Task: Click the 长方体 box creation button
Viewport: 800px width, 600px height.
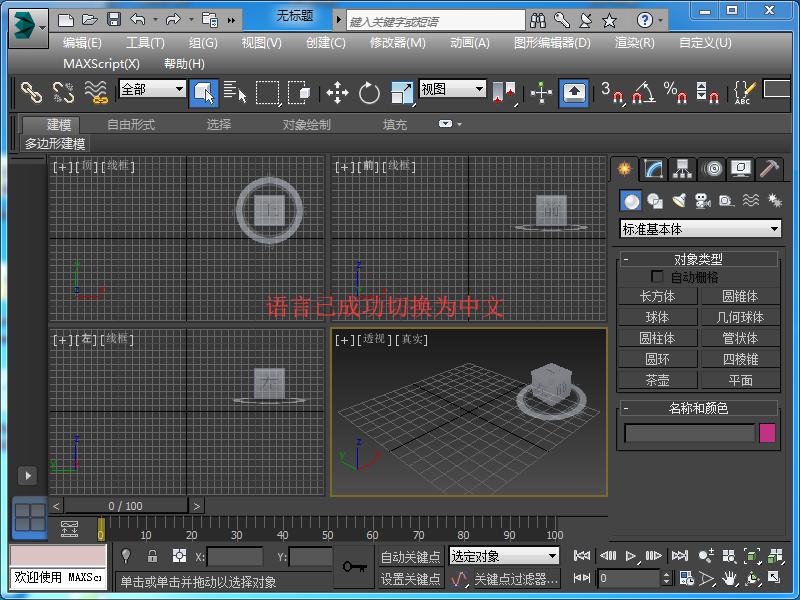Action: pyautogui.click(x=657, y=296)
